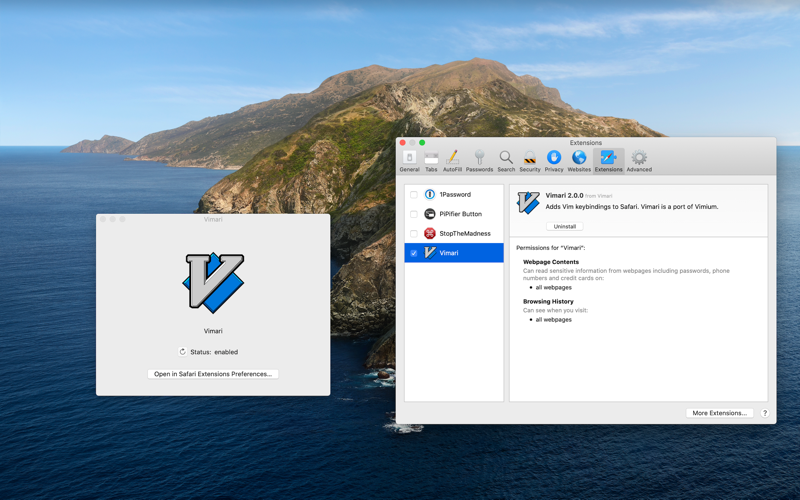The image size is (800, 500).
Task: Open the Passwords preferences pane
Action: click(479, 161)
